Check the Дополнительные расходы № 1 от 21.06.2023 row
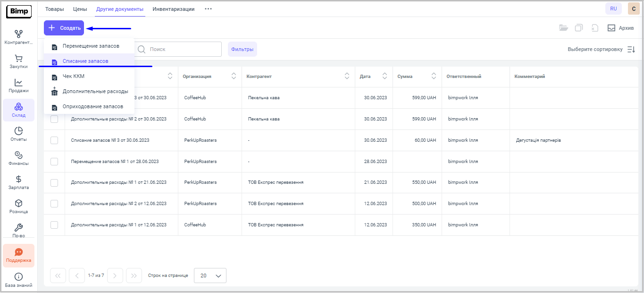 click(x=54, y=182)
